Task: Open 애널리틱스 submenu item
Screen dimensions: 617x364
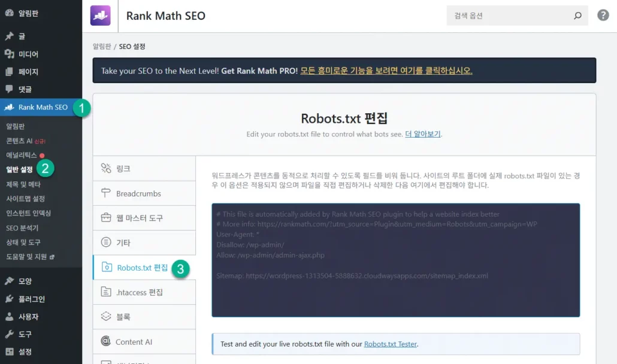Action: (22, 155)
